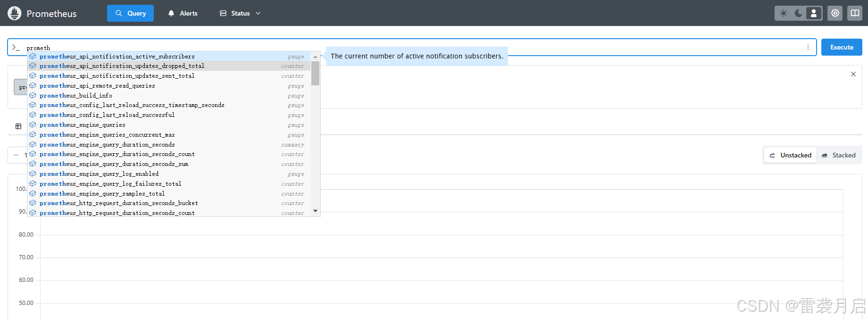Screen dimensions: 868x321
Task: Click cube icon beside prometheus_engine_queries
Action: tap(33, 124)
